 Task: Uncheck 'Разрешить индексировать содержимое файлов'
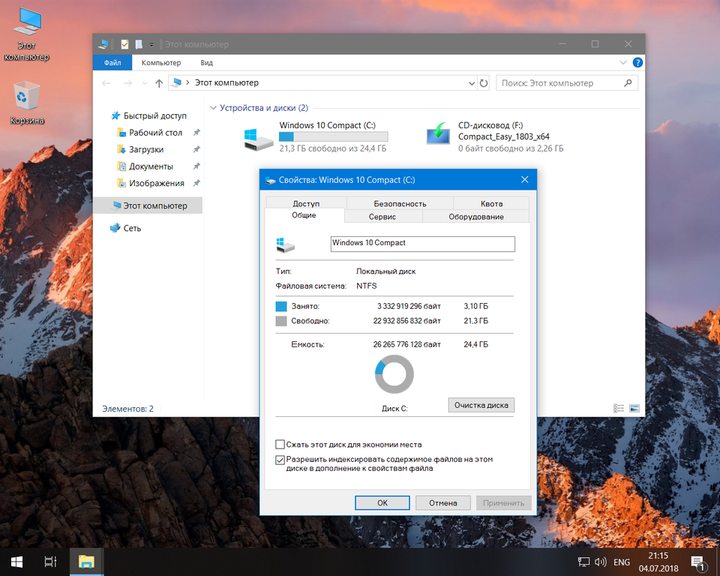[x=280, y=460]
